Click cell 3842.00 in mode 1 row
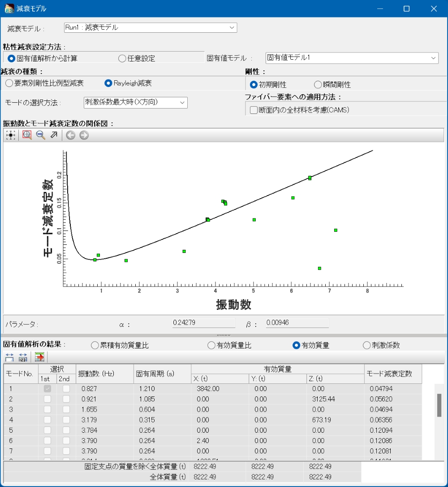The width and height of the screenshot is (448, 487). [220, 388]
